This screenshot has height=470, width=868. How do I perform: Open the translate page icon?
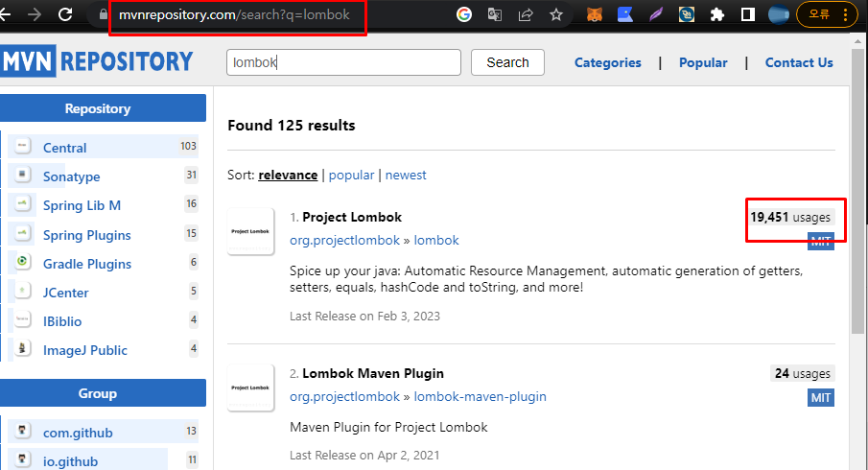click(494, 14)
